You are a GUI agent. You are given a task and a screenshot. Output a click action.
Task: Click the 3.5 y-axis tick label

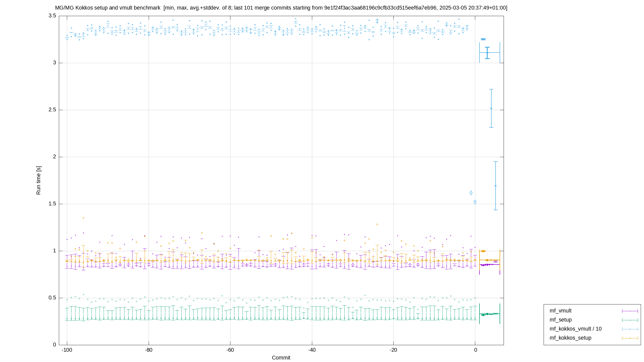52,16
